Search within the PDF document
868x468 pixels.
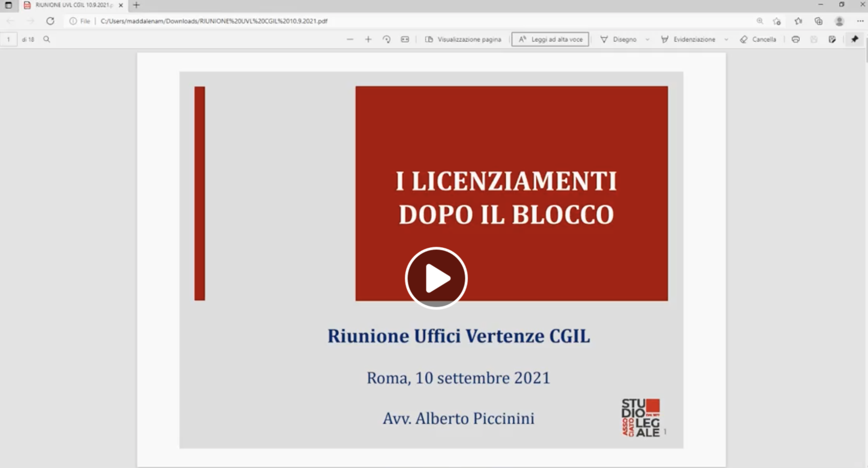[x=47, y=39]
